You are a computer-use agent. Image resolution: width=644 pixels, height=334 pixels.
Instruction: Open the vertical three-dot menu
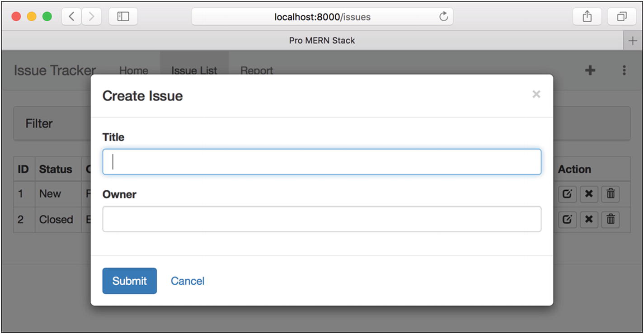pyautogui.click(x=624, y=70)
